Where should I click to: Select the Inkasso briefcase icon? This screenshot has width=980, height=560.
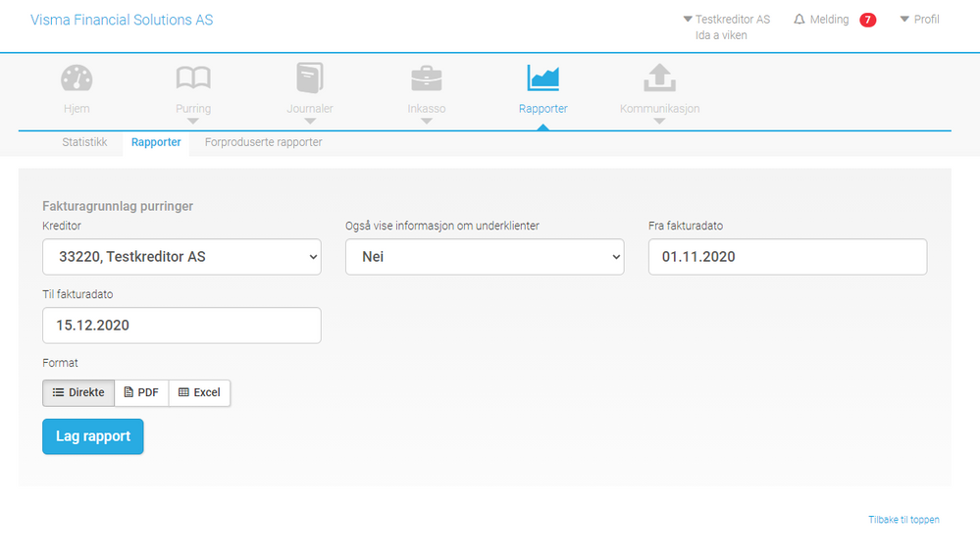coord(427,78)
